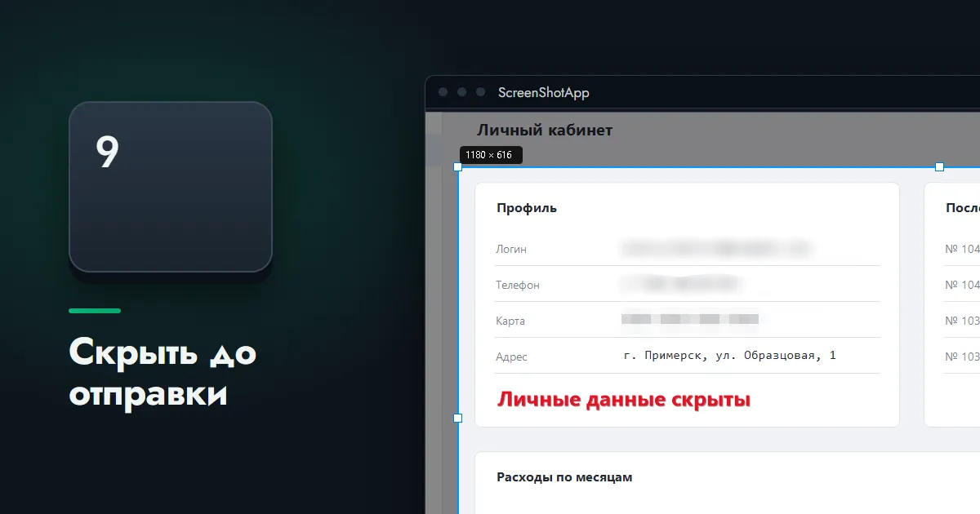Click the top-left selection handle

click(x=457, y=166)
